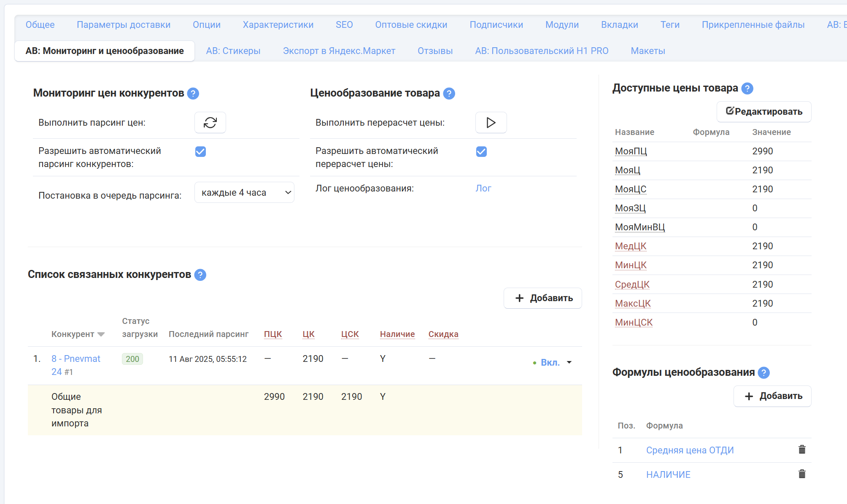Open help icon beside Формулы ценообразования
This screenshot has height=504, width=847.
[x=763, y=373]
